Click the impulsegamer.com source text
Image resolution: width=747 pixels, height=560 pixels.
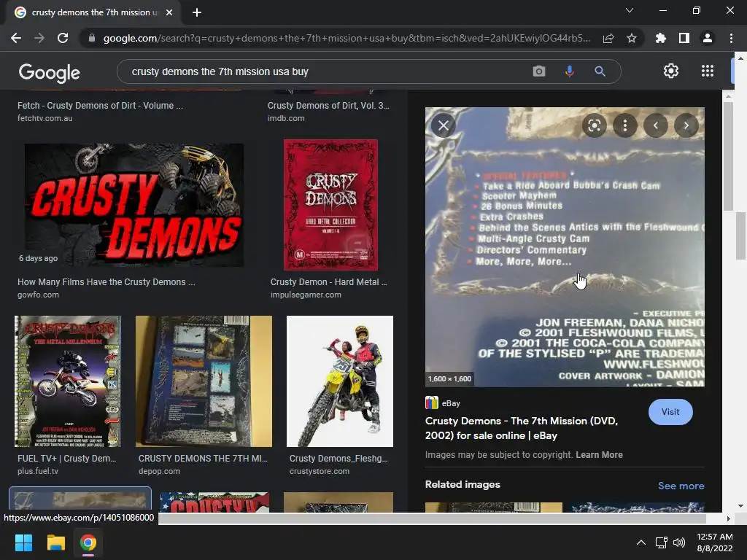click(x=306, y=295)
